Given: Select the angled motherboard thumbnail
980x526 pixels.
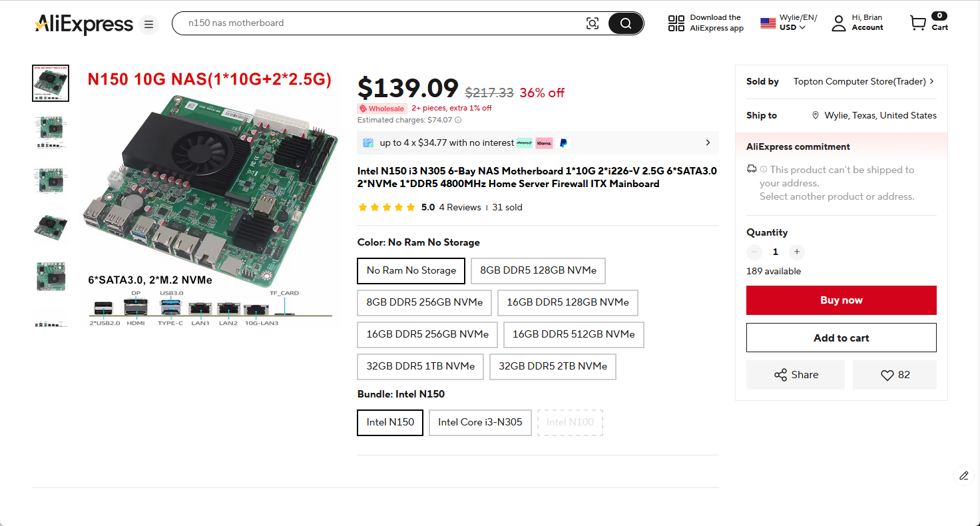Looking at the screenshot, I should coord(51,227).
